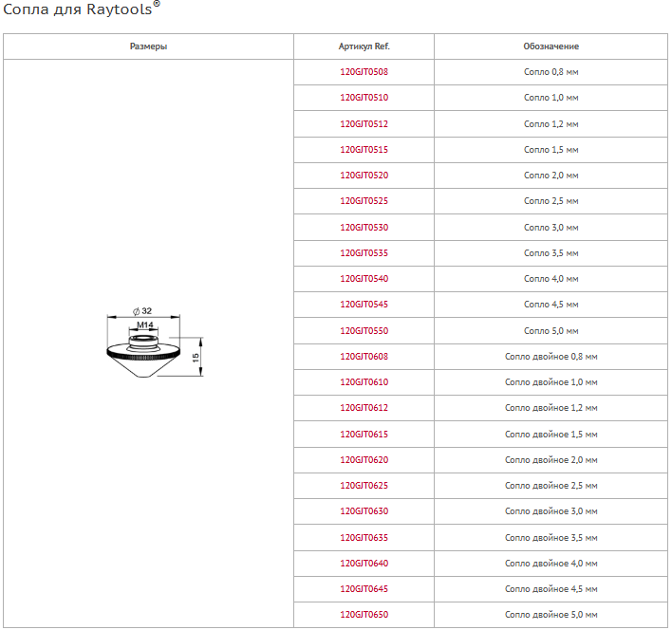Select the 'Артикул Ref.' column header
This screenshot has width=672, height=630.
pos(364,46)
